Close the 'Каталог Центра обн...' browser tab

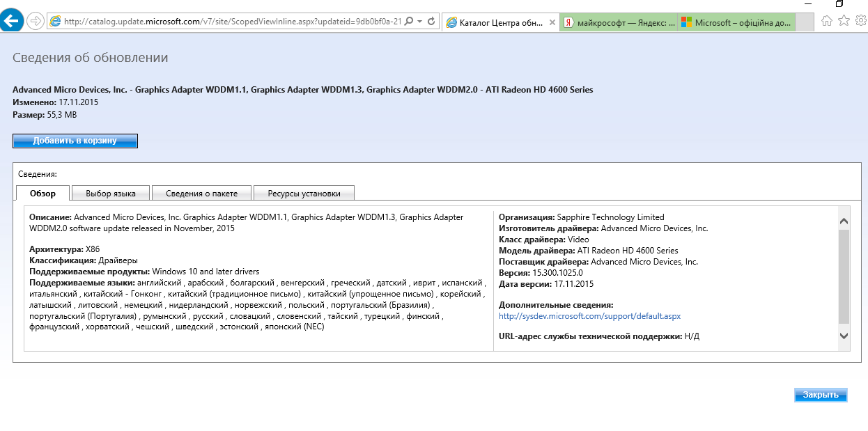(x=552, y=22)
